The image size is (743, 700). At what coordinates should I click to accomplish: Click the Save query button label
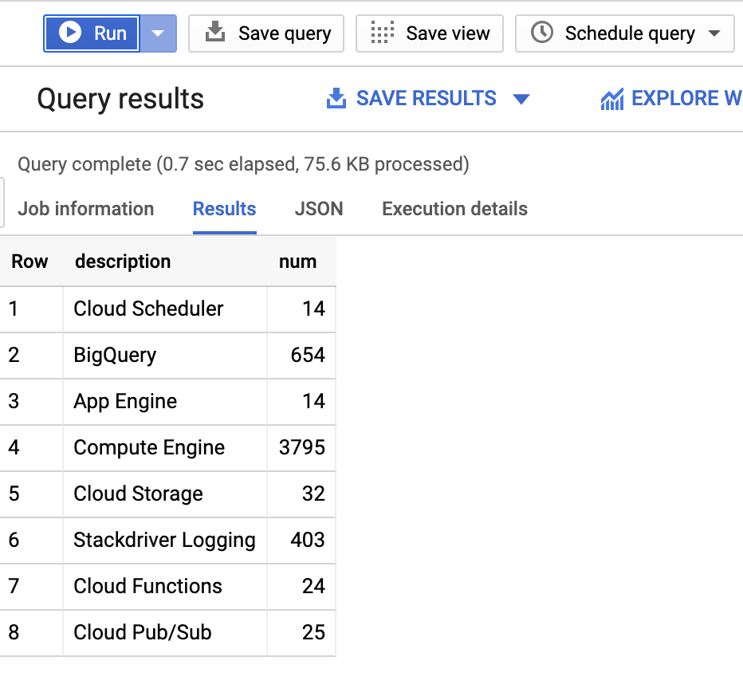285,33
